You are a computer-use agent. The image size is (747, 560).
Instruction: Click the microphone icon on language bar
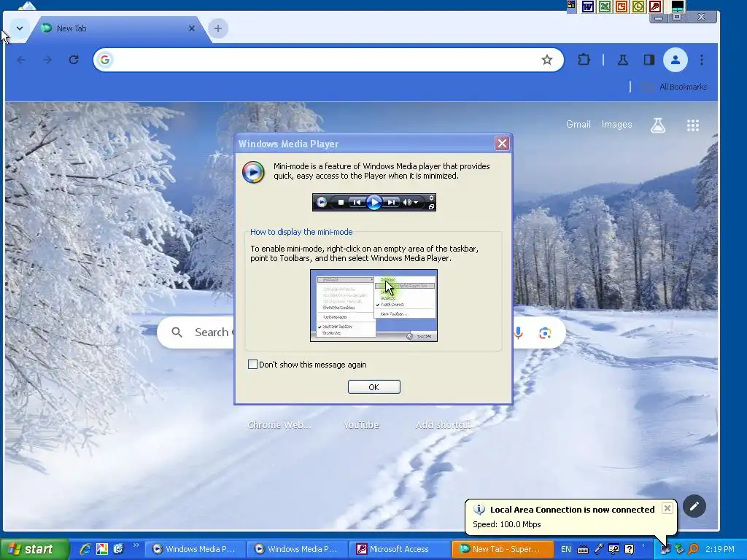598,550
